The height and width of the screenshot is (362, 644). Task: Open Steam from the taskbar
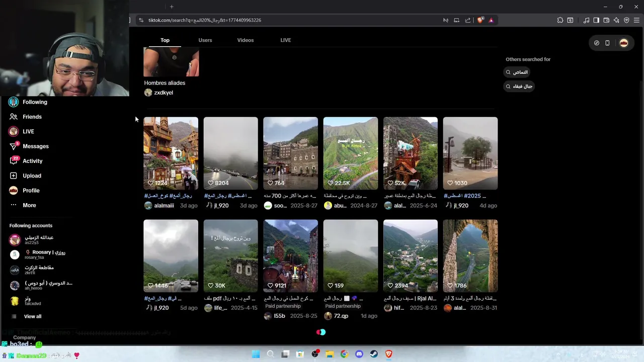pos(374,354)
